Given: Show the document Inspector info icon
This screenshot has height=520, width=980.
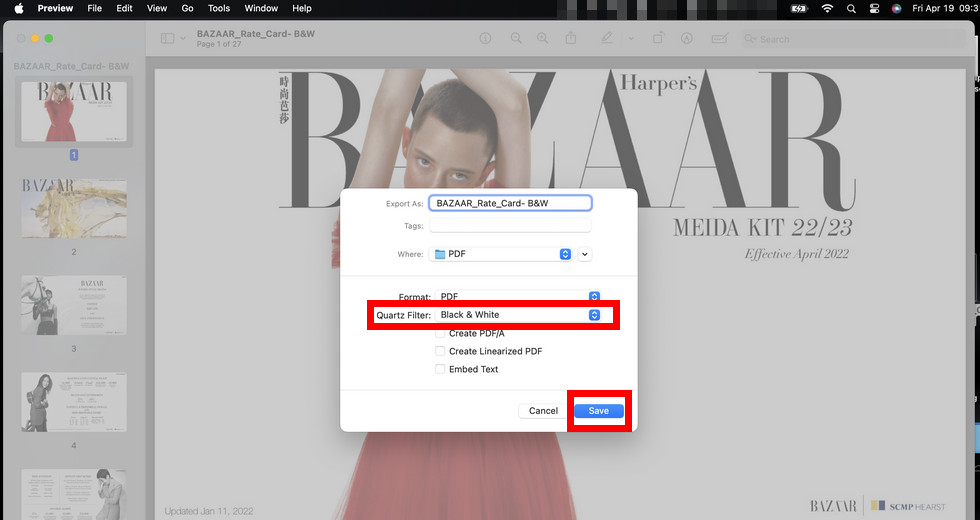Looking at the screenshot, I should click(485, 38).
